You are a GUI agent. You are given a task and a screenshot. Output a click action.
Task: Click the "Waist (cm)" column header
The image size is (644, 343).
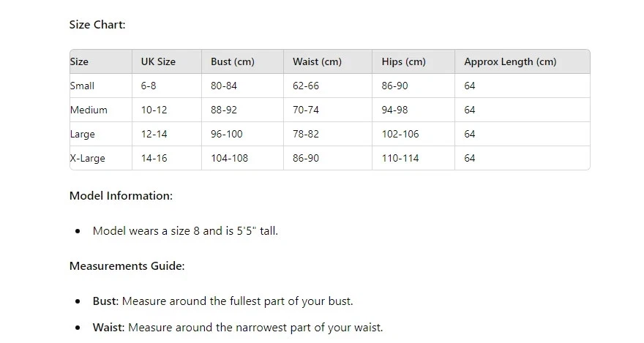[x=317, y=62]
